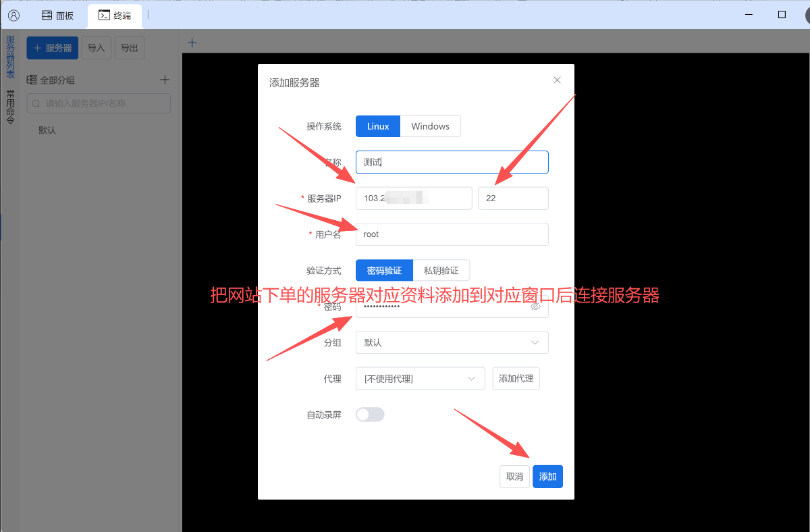Enable the 自动录屏 auto-record toggle

click(370, 414)
